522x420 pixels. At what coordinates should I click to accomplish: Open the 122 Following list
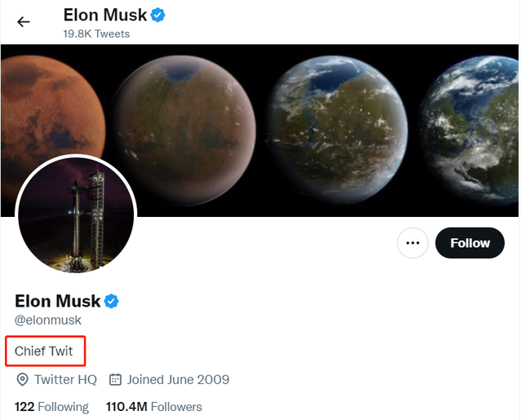(51, 406)
